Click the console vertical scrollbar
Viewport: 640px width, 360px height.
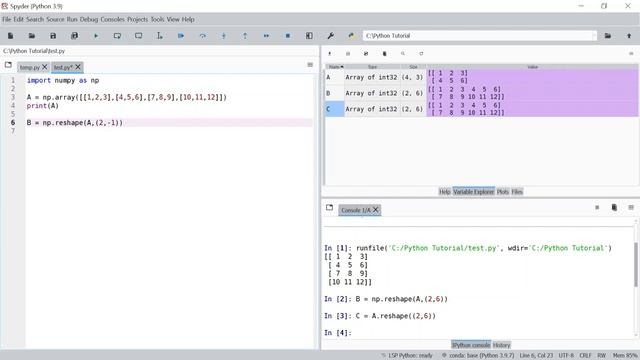coord(636,264)
